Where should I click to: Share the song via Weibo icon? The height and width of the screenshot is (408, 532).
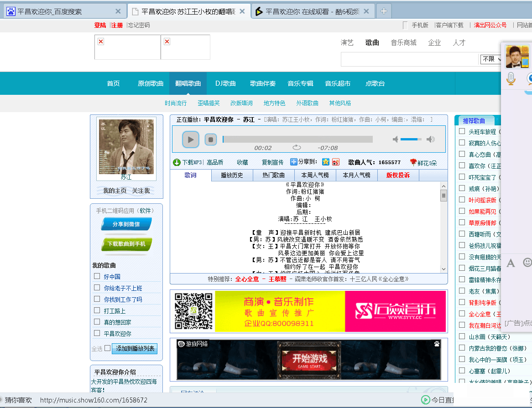click(336, 162)
